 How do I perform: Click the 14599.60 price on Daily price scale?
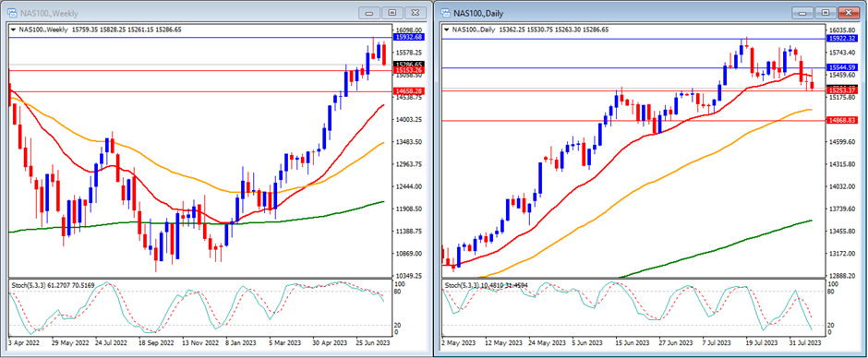tap(841, 142)
